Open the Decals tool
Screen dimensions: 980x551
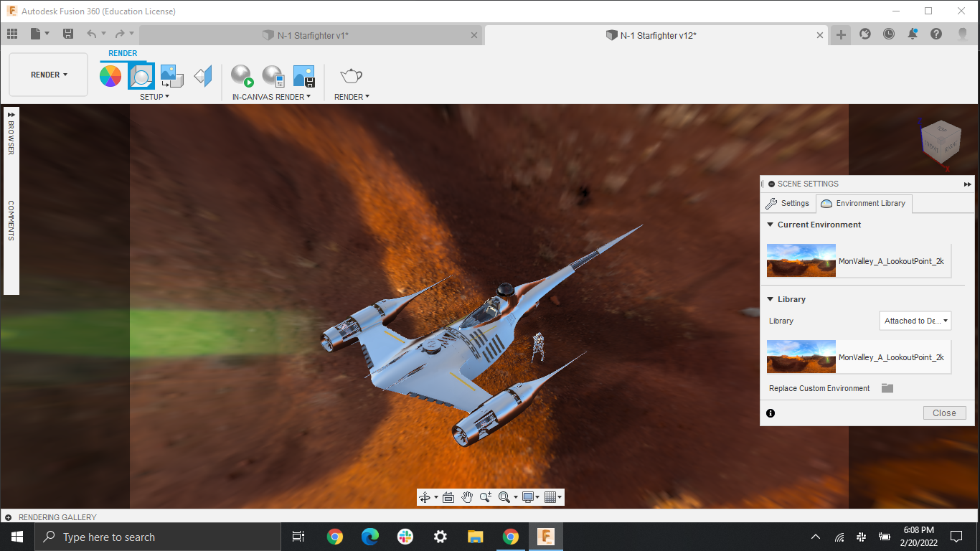171,75
